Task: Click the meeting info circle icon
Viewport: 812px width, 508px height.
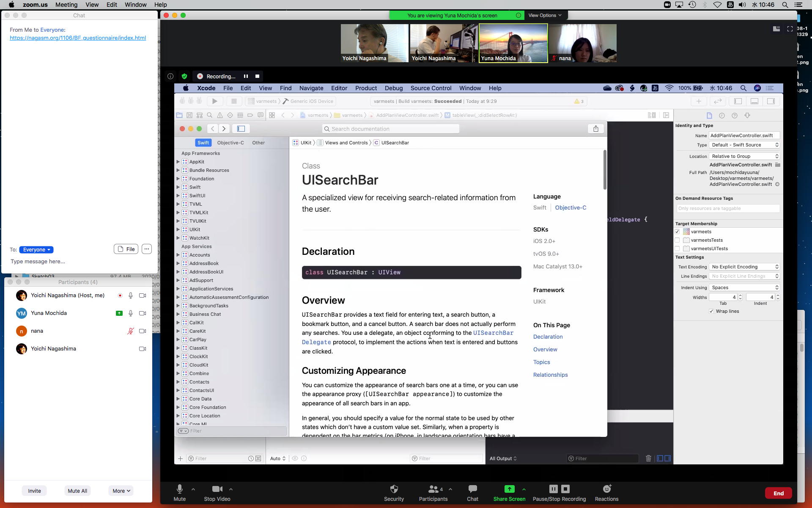Action: 170,76
